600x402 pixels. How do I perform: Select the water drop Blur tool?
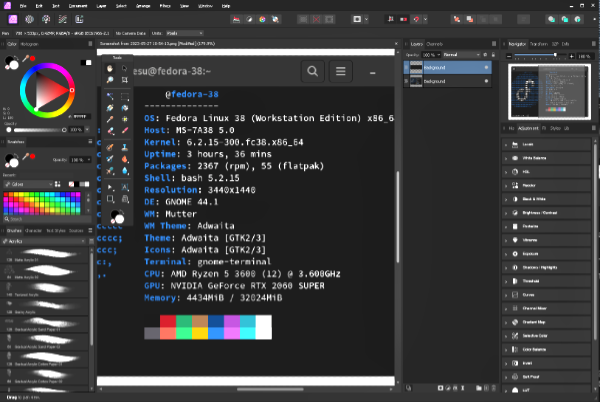[x=124, y=171]
